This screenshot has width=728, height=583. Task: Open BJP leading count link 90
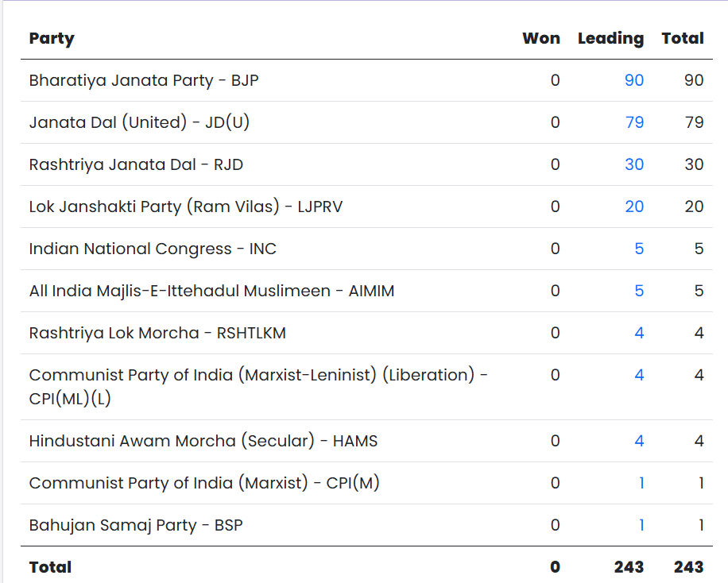tap(633, 80)
